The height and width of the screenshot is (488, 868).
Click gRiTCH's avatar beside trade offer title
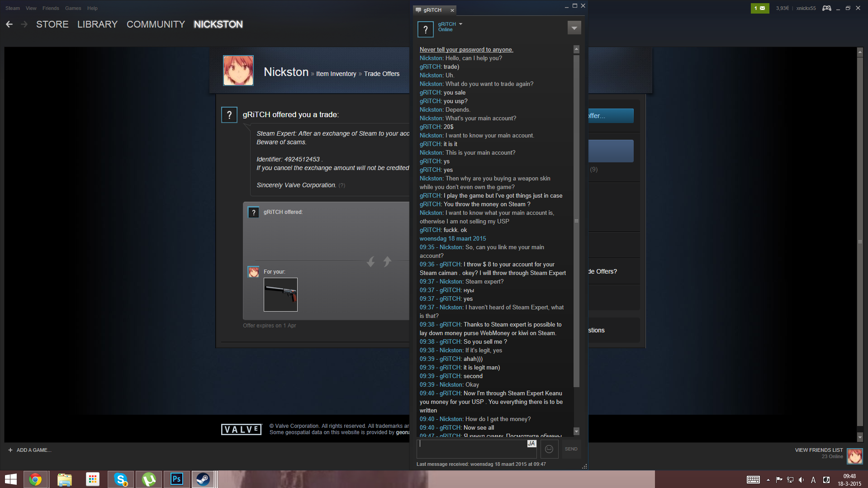(x=229, y=115)
